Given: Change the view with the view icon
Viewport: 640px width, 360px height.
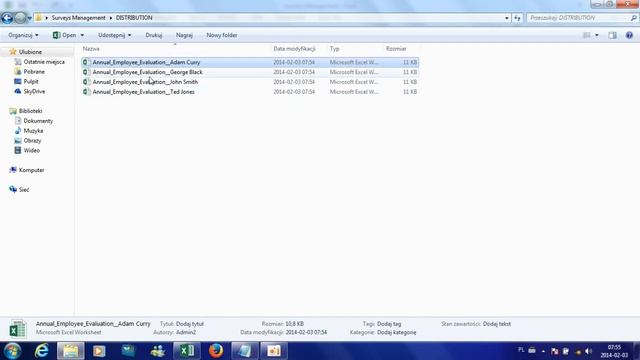Looking at the screenshot, I should 587,35.
